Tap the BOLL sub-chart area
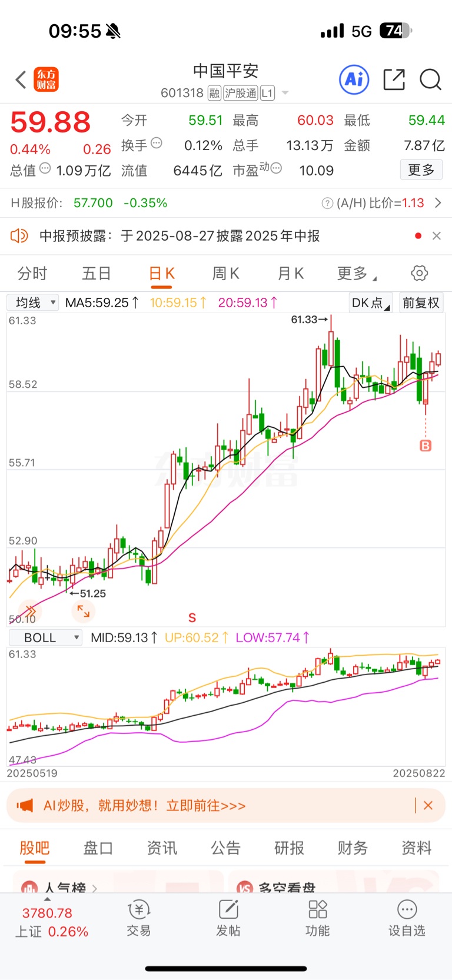452x980 pixels. 226,707
